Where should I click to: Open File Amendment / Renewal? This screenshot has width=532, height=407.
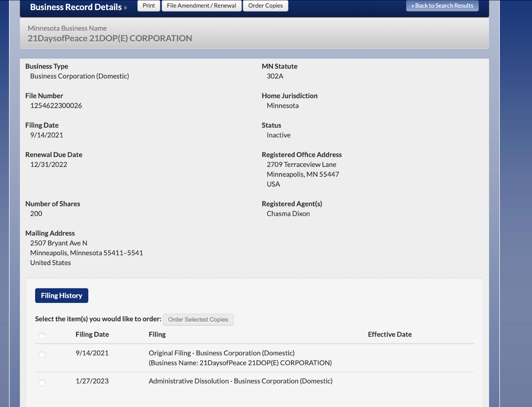click(x=201, y=6)
